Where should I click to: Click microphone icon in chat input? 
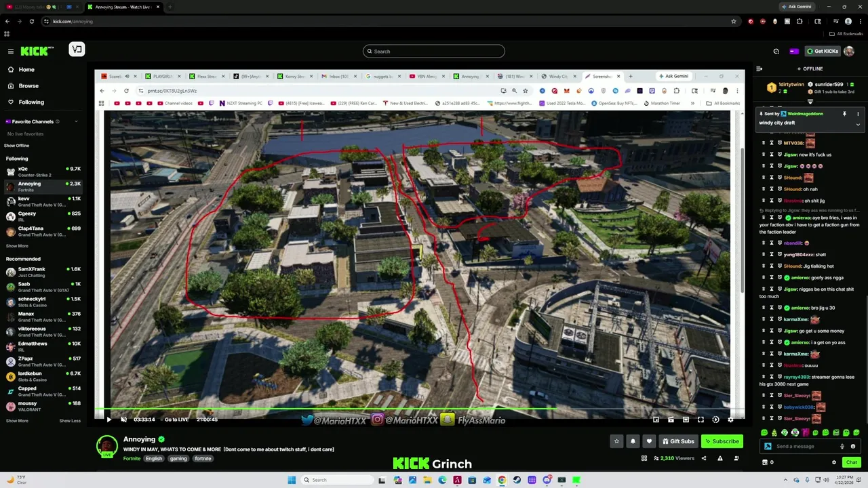(x=842, y=446)
